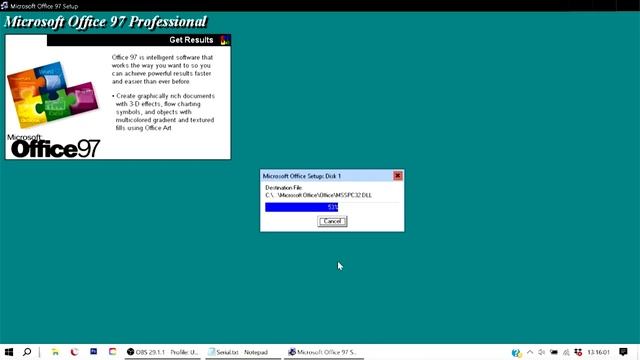Open the dark blue square taskbar app
Viewport: 640px width, 360px height.
coord(93,351)
